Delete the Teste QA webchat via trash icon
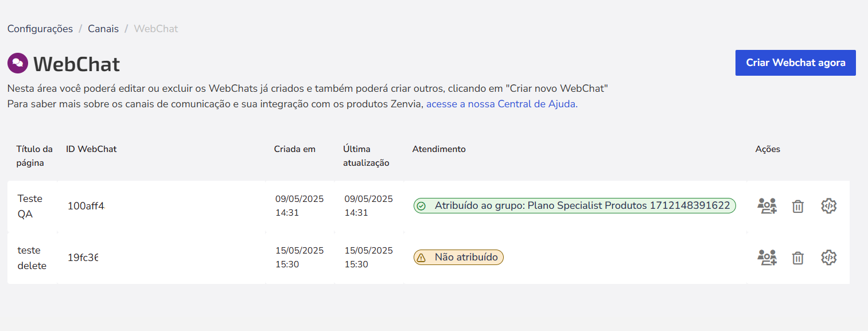 [x=797, y=207]
